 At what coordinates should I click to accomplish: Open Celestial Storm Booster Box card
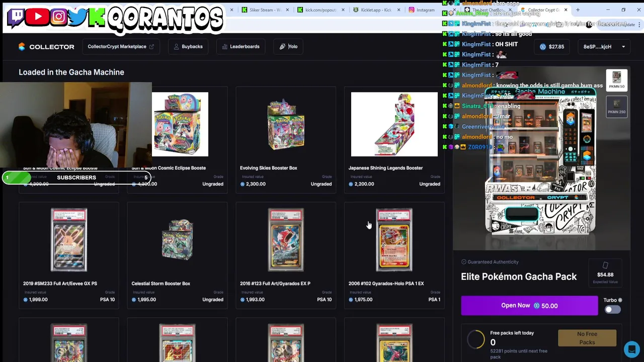[178, 255]
